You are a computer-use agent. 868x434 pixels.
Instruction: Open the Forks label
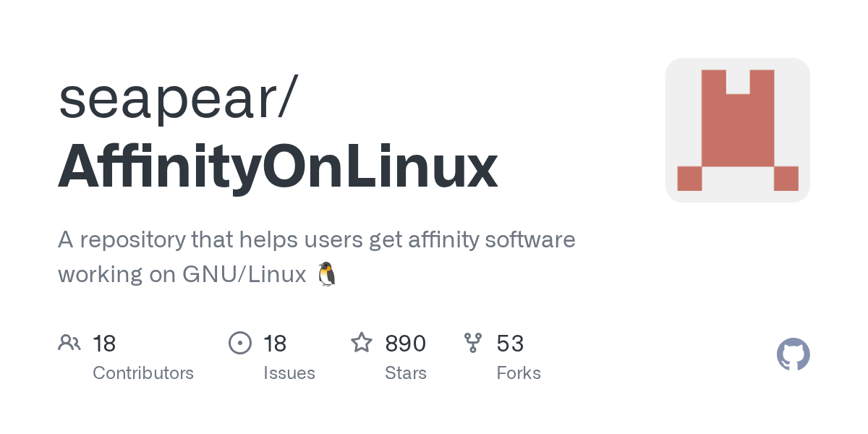tap(519, 373)
